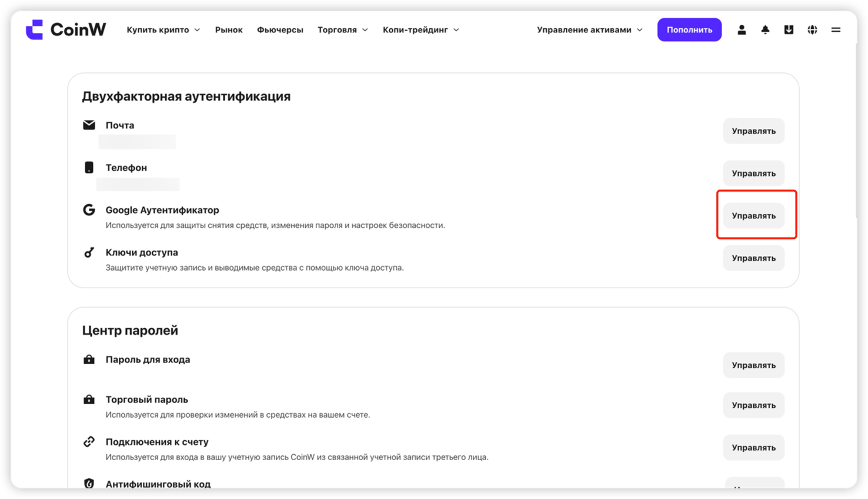Click the Google G icon
The height and width of the screenshot is (499, 868).
(89, 209)
